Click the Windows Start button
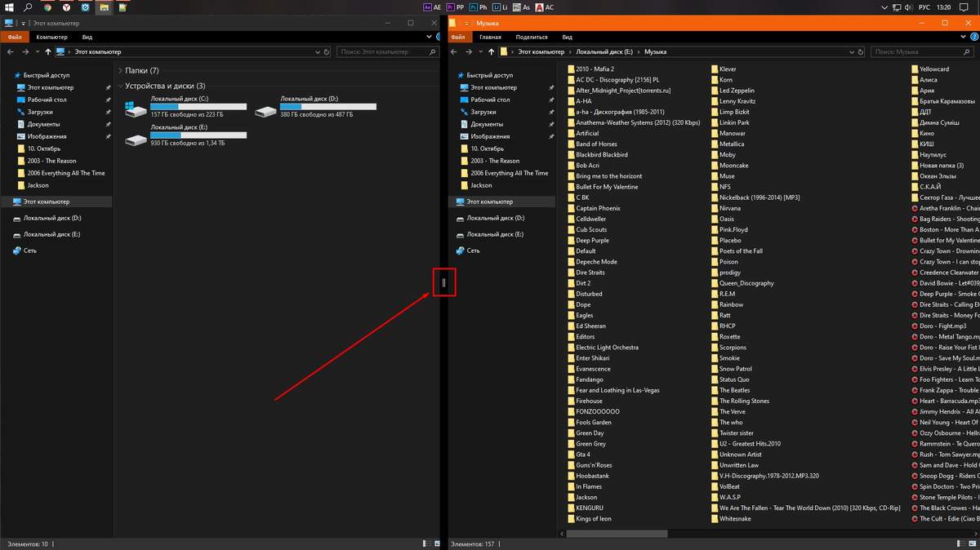 (9, 7)
